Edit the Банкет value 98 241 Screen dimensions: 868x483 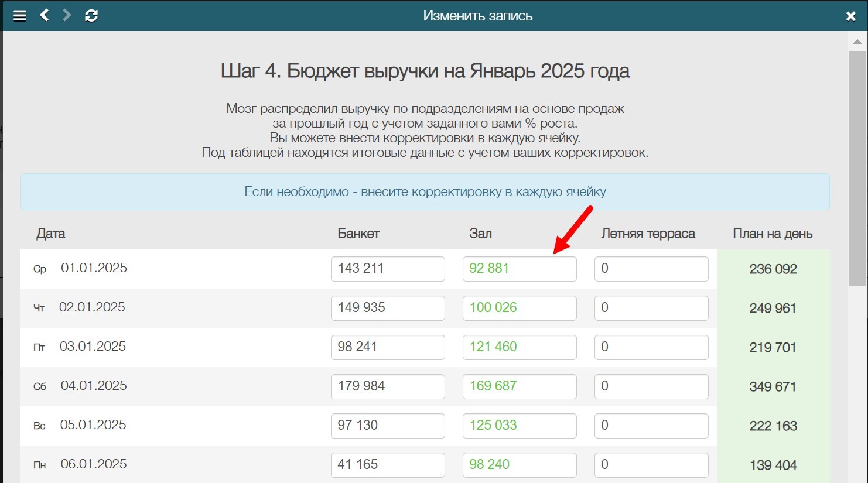tap(387, 347)
